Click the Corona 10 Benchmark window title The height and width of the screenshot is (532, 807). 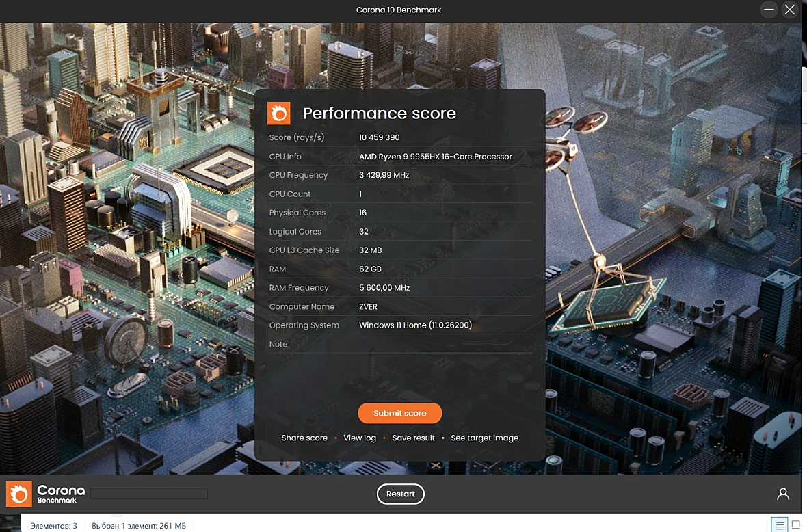(398, 10)
